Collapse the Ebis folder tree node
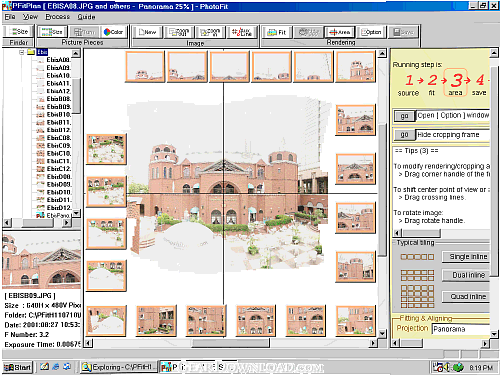 22,52
